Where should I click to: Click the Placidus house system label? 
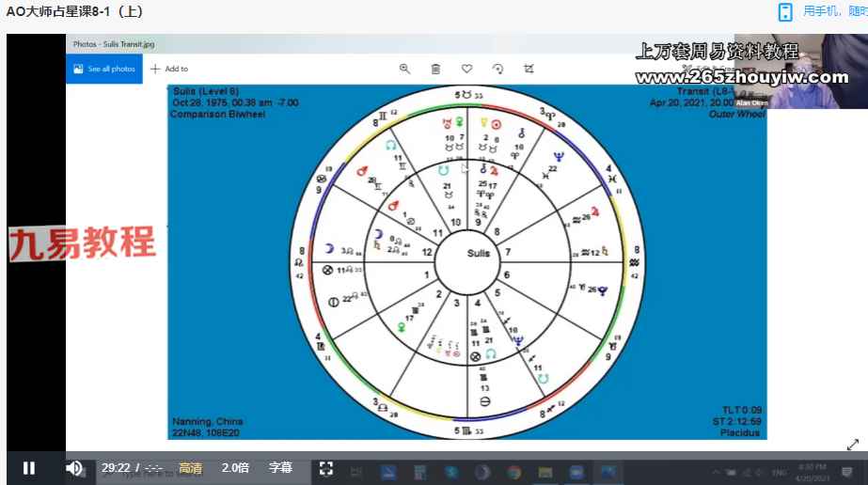click(740, 432)
